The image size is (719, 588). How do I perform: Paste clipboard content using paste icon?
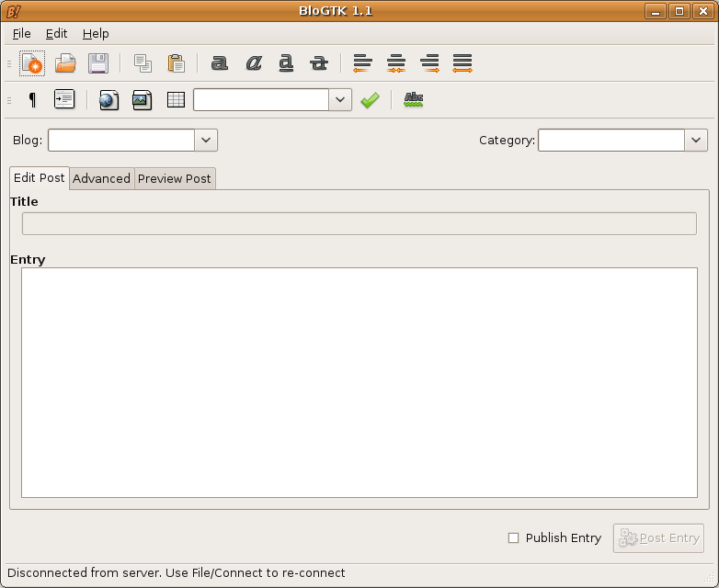(x=177, y=63)
